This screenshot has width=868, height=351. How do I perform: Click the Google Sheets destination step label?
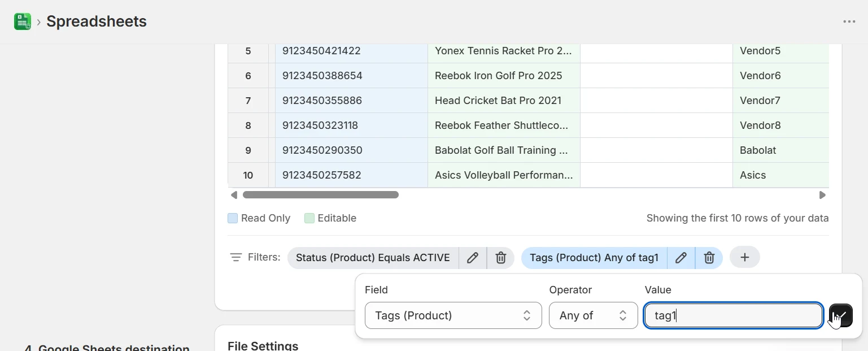[107, 348]
